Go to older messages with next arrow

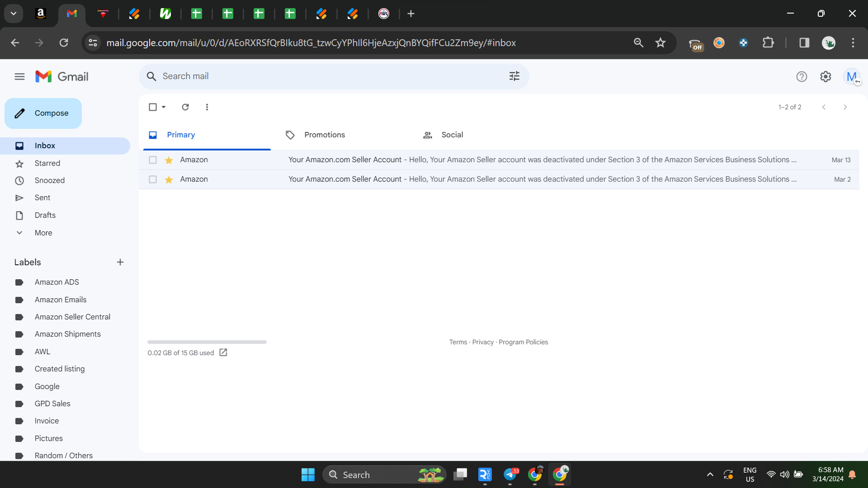845,107
